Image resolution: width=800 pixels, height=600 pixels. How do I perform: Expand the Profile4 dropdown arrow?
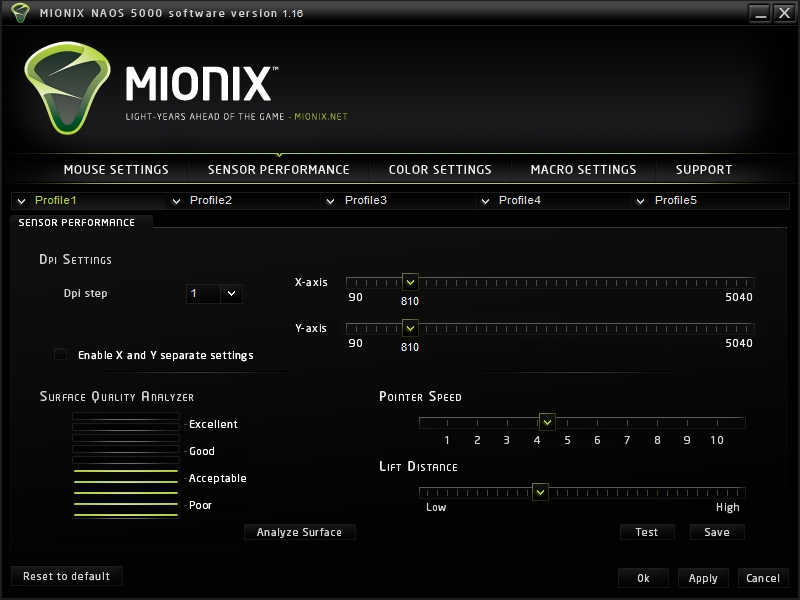coord(485,201)
